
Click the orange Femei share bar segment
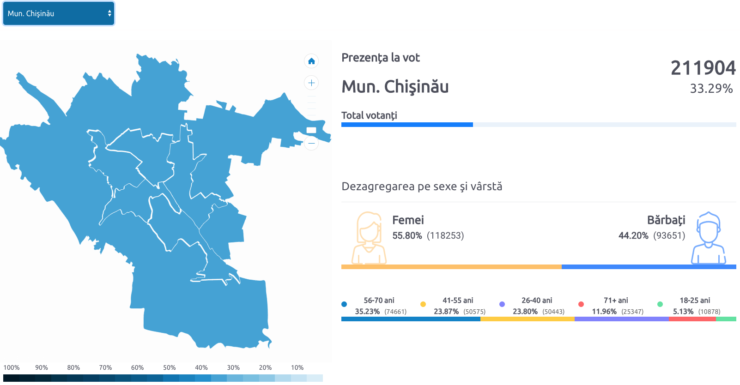point(451,267)
